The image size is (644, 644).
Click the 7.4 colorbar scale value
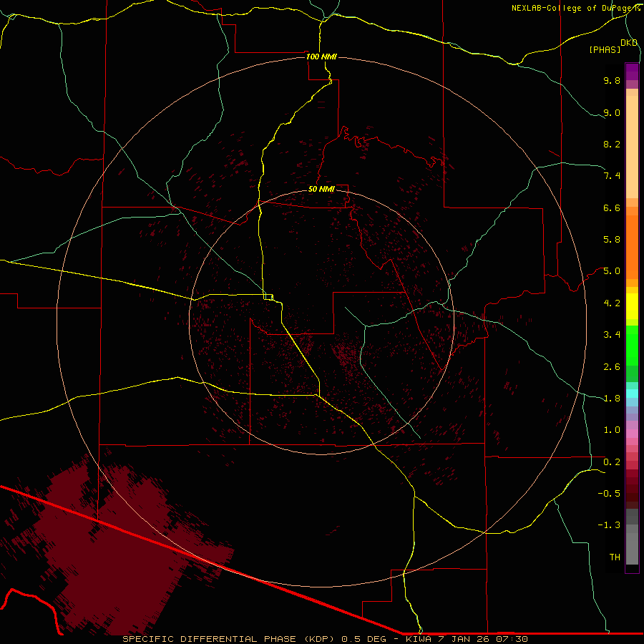[612, 176]
